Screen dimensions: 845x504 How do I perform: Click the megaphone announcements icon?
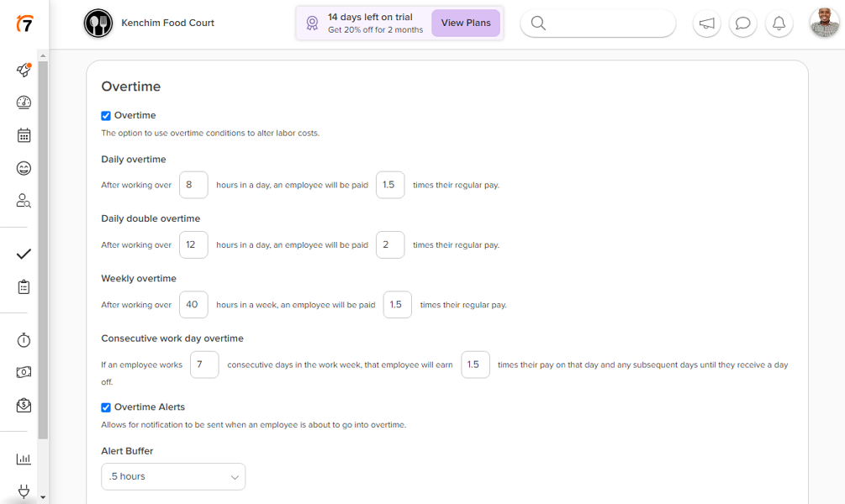point(706,24)
